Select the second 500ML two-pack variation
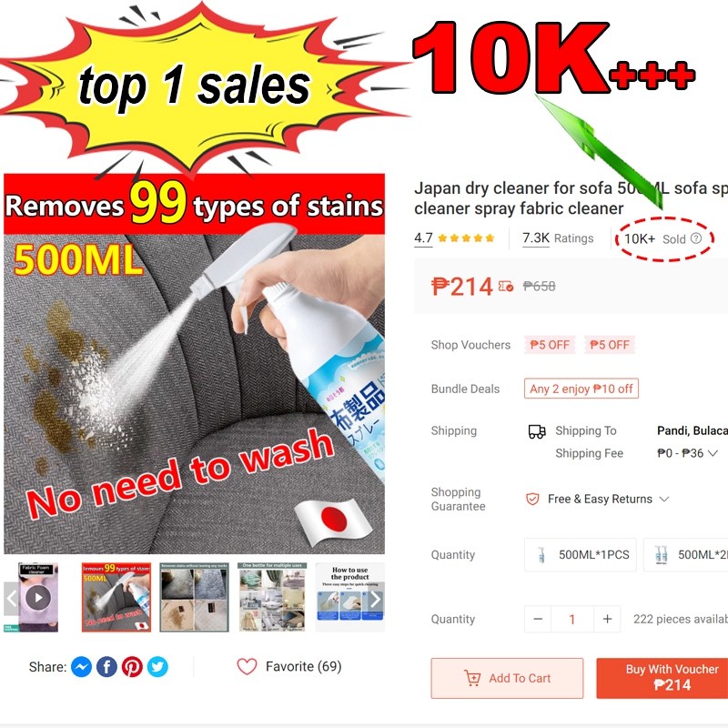 pyautogui.click(x=686, y=555)
